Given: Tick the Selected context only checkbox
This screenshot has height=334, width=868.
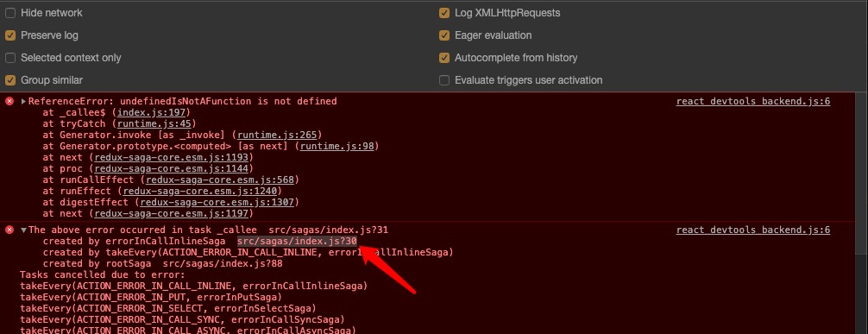Looking at the screenshot, I should [x=10, y=58].
